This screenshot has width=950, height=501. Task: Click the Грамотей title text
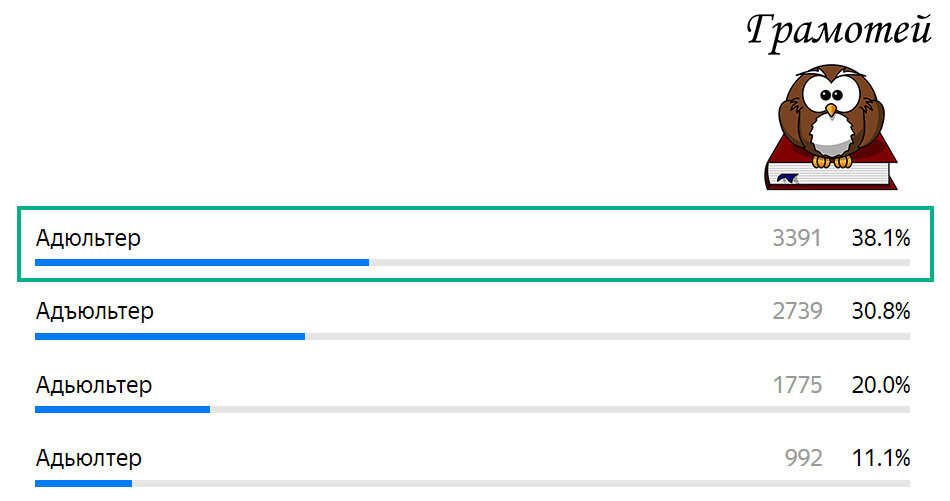pos(838,30)
